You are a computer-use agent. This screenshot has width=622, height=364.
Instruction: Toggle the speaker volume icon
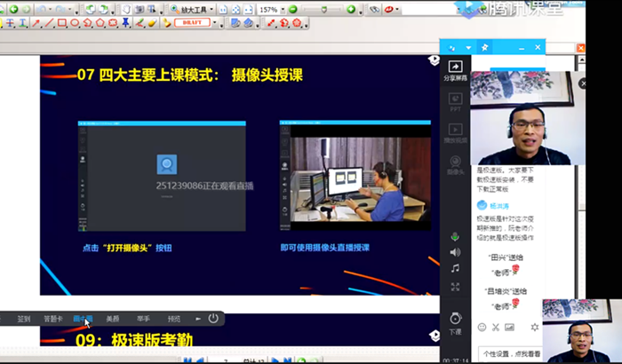(455, 252)
